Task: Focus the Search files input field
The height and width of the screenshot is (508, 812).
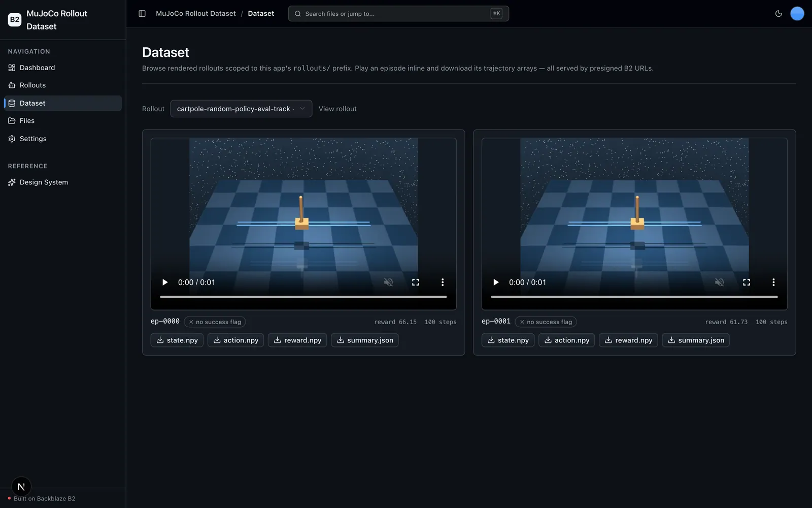Action: [x=398, y=14]
